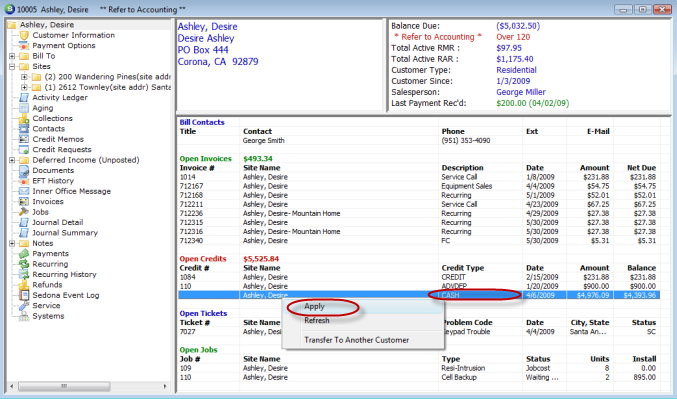Viewport: 677px width, 399px height.
Task: Click the Balance Due value ($5,032.50)
Action: click(518, 26)
